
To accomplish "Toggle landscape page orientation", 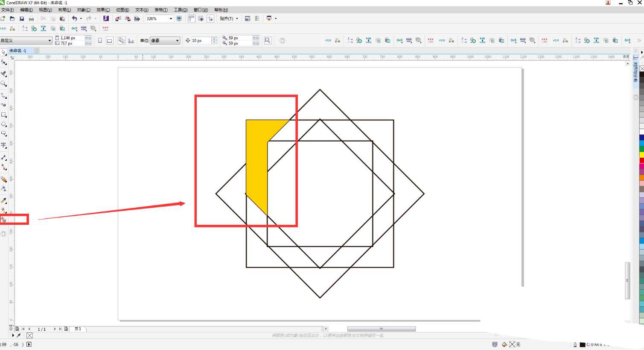I will click(x=109, y=41).
